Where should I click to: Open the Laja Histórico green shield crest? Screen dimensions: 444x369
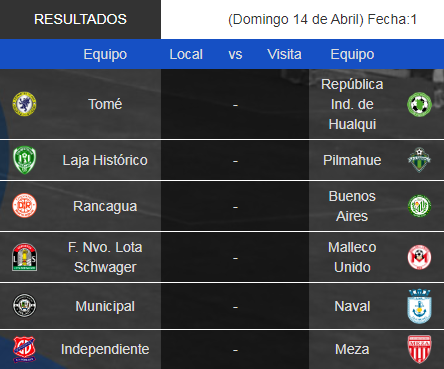pos(24,160)
